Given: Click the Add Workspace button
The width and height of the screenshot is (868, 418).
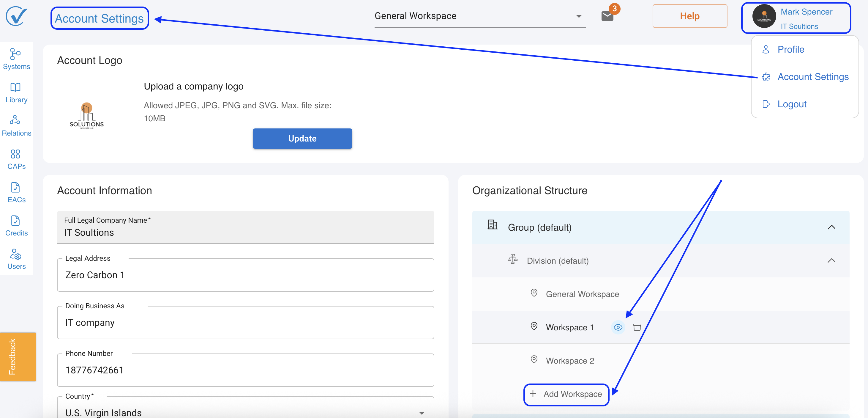Looking at the screenshot, I should pos(566,394).
